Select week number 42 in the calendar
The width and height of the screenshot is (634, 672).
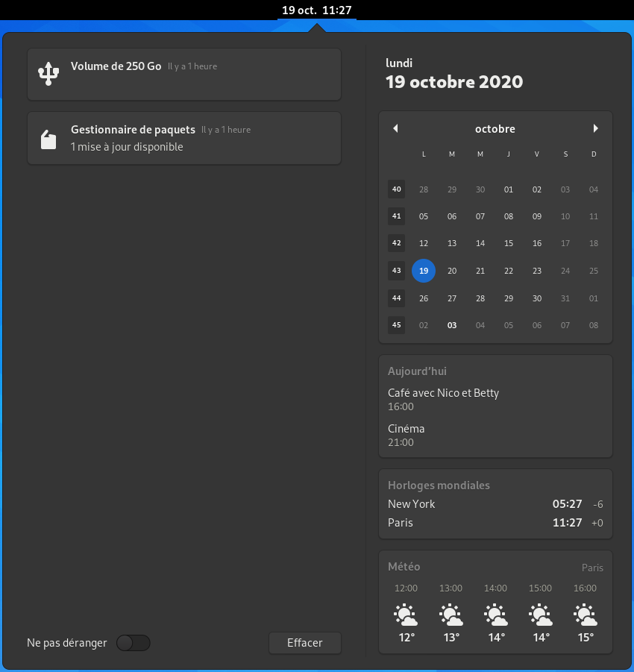(396, 243)
